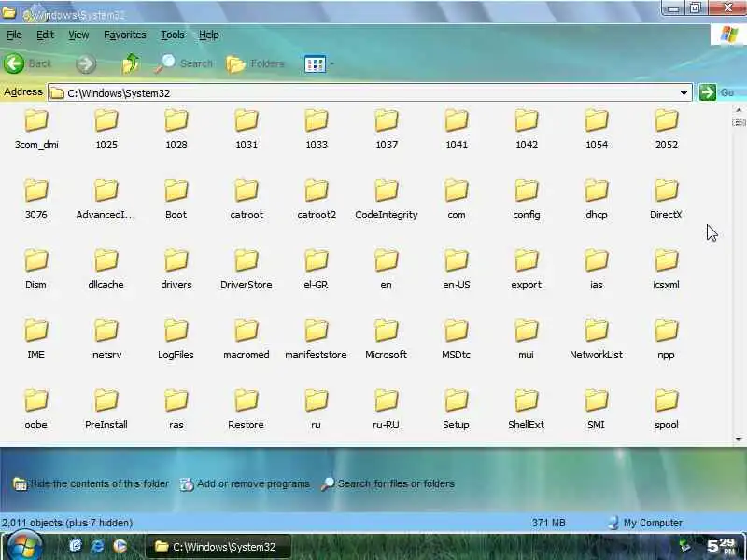Viewport: 747px width, 560px height.
Task: Launch Internet Explorer from quick launch
Action: [98, 546]
